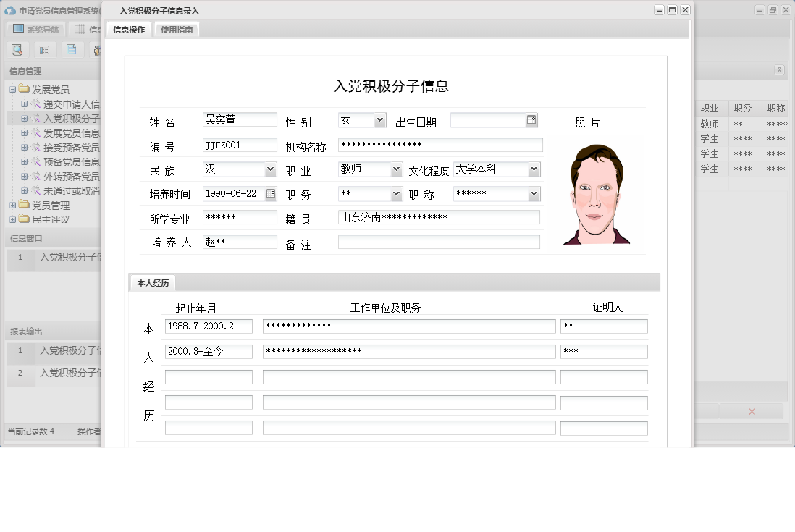Screen dimensions: 795x532
Task: Click the new document icon in the toolbar
Action: click(72, 50)
